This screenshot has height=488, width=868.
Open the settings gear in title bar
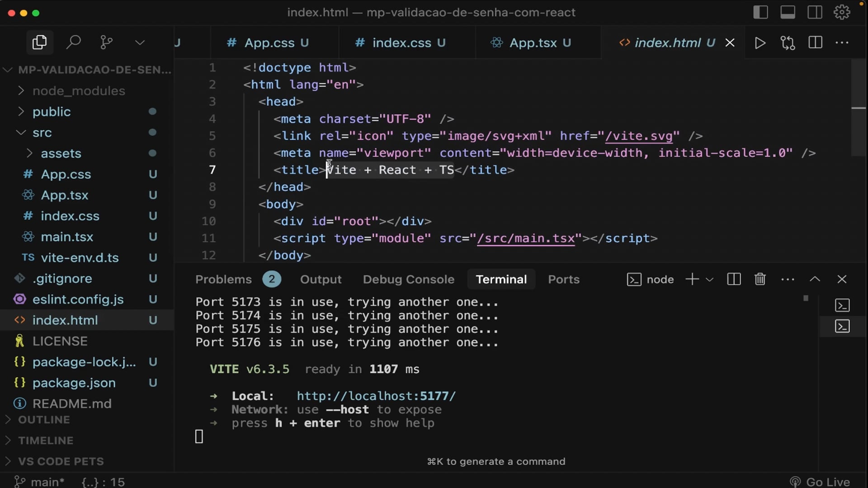point(842,12)
